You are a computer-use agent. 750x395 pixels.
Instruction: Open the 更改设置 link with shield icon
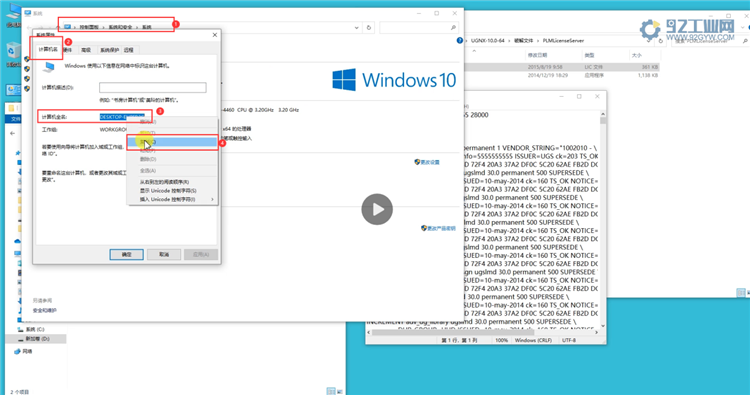coord(427,162)
